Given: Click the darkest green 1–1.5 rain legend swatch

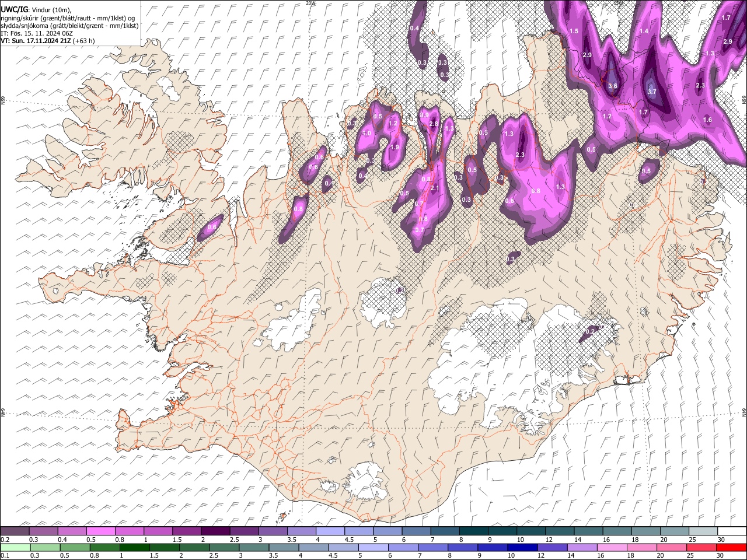Looking at the screenshot, I should click(135, 547).
